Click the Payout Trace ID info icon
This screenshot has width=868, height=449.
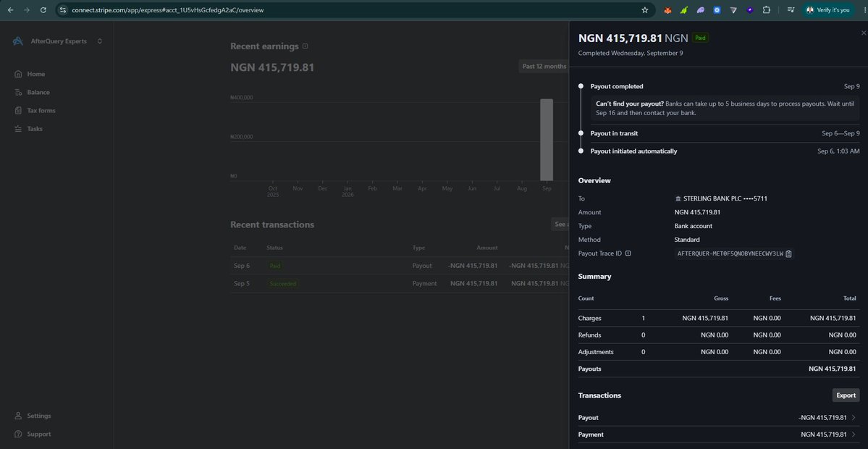tap(628, 253)
